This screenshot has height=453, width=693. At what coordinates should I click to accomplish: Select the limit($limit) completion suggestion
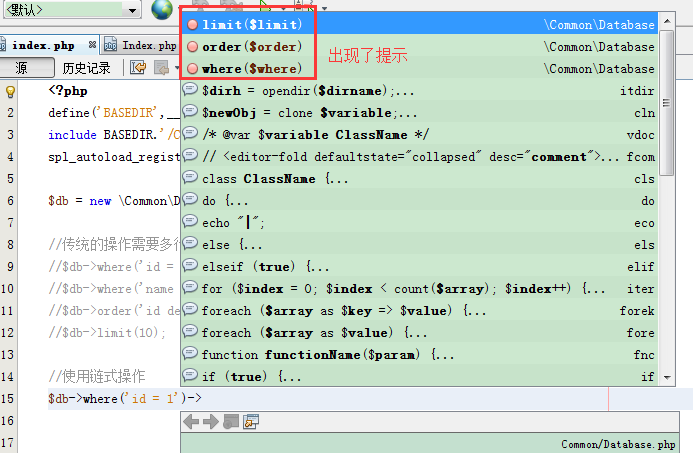(419, 24)
